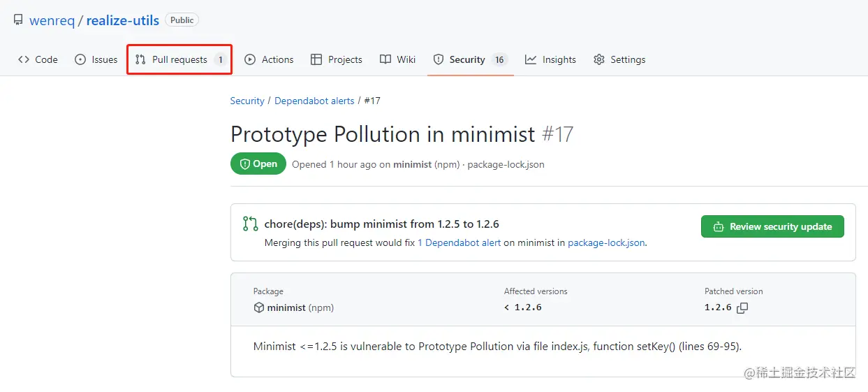Click the shield icon in Security tab

click(439, 59)
